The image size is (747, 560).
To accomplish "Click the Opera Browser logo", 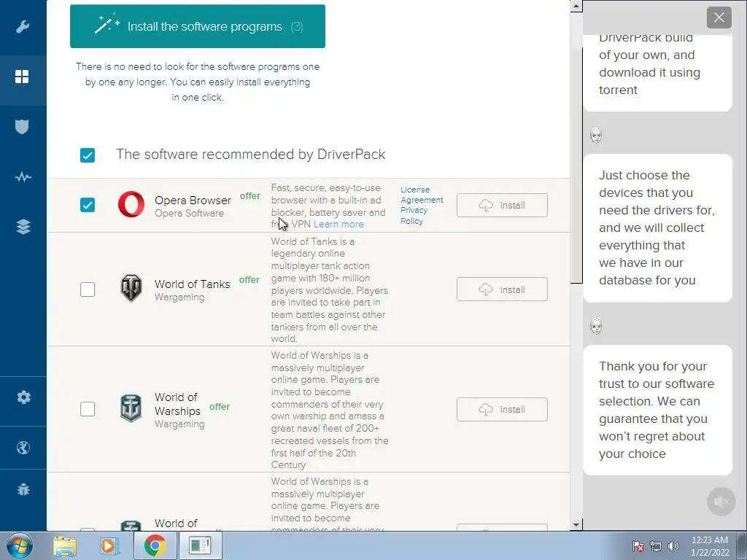I will (131, 204).
